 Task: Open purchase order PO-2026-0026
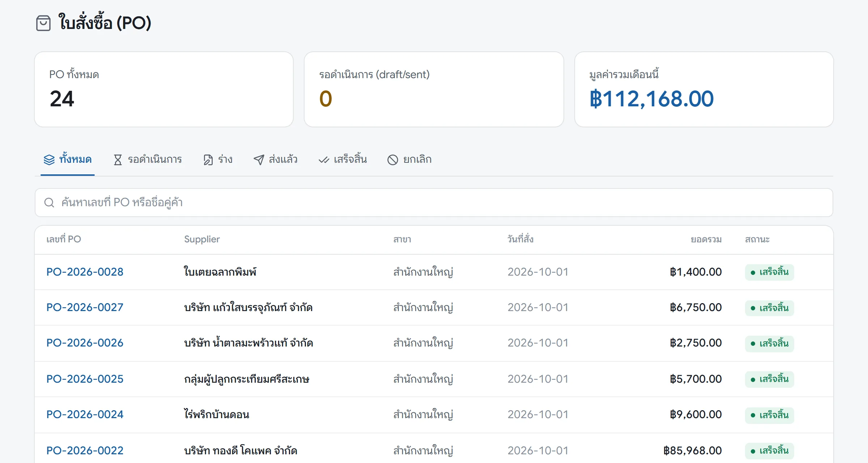click(85, 343)
